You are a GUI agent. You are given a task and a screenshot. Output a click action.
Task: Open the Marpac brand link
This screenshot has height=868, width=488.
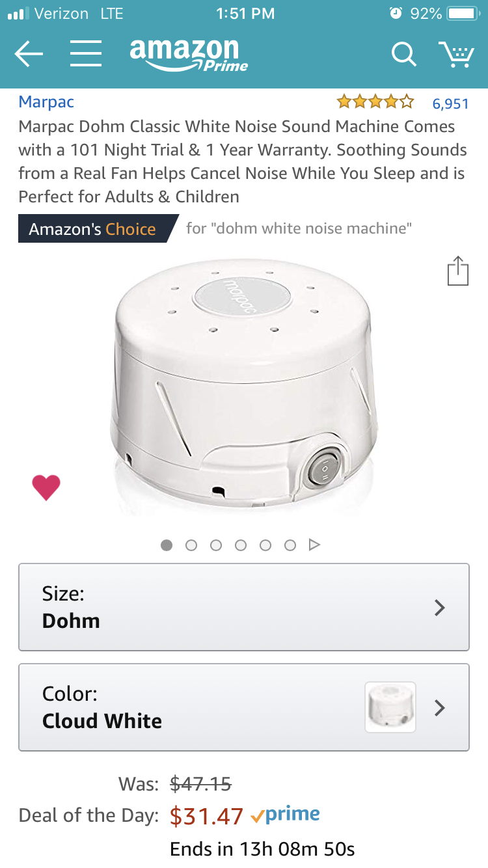tap(46, 102)
